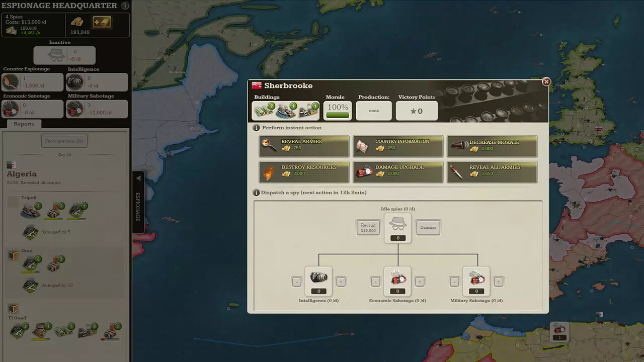Show previous day reports

click(64, 141)
